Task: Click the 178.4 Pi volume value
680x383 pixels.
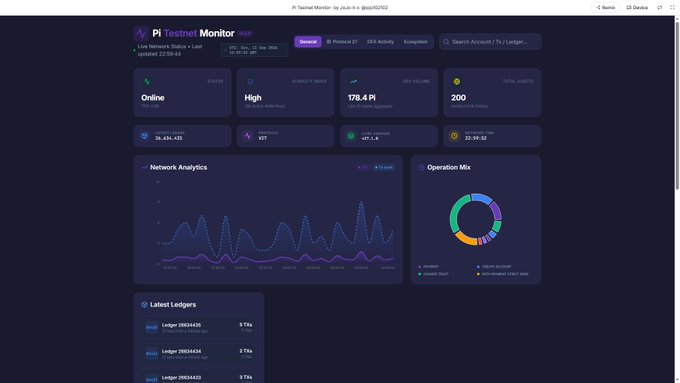Action: point(362,98)
